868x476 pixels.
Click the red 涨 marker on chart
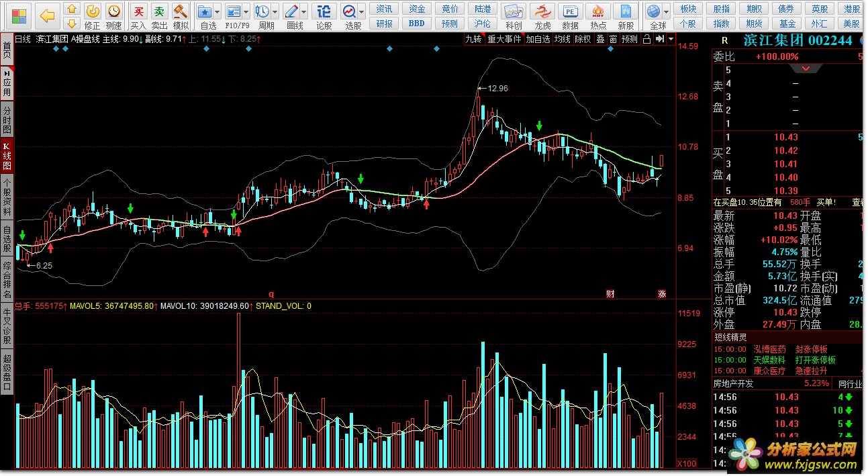(x=662, y=293)
